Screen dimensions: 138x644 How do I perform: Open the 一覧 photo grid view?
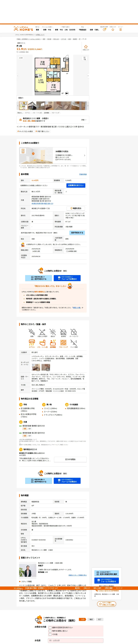(84, 58)
